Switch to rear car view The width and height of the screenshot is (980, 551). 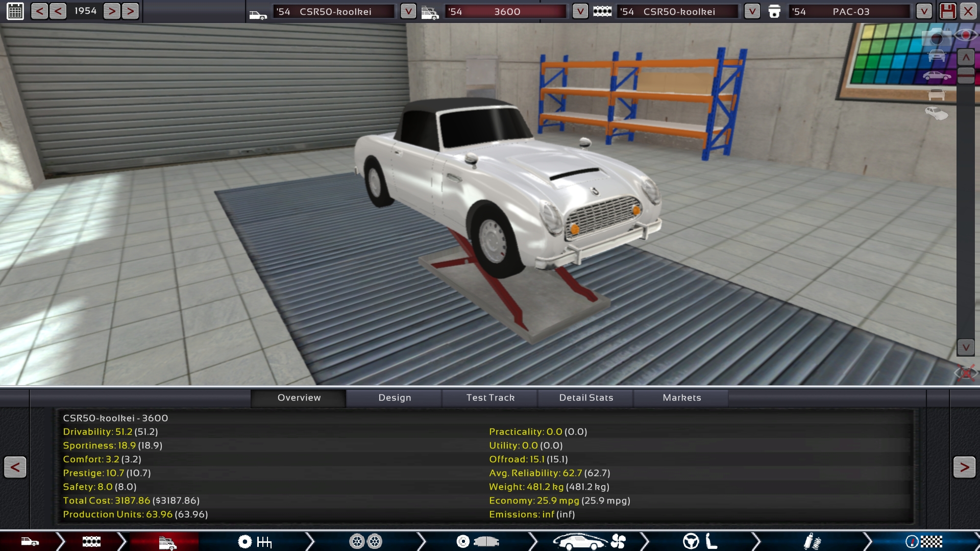pos(936,94)
